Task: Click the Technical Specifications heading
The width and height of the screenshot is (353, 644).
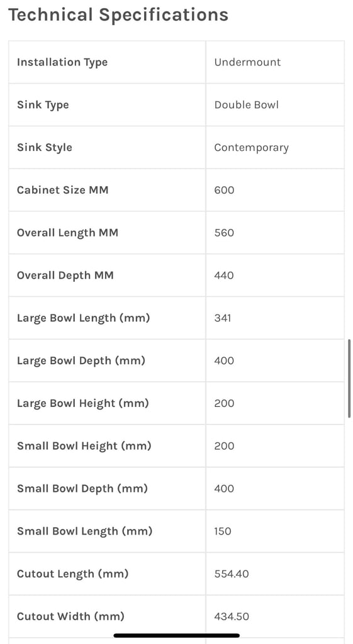Action: [118, 15]
